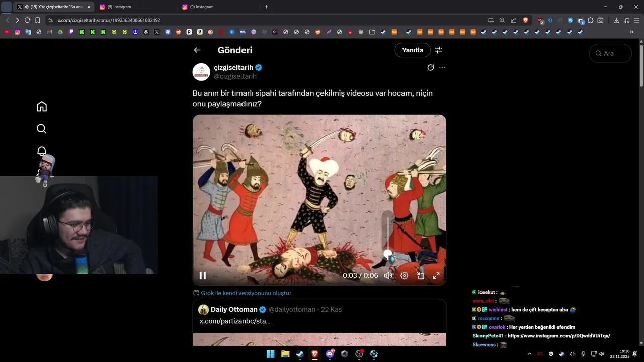Switch to second Instagram tab

(218, 7)
